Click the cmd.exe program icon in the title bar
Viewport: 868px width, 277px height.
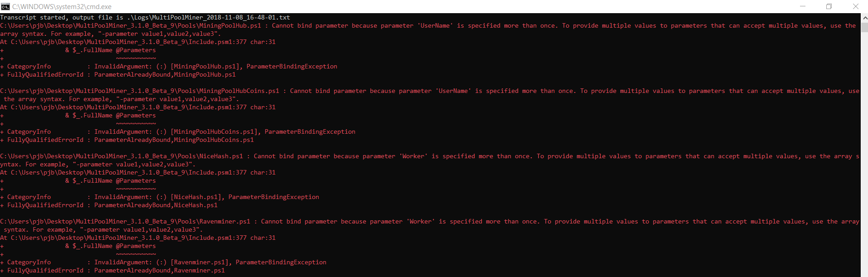5,6
